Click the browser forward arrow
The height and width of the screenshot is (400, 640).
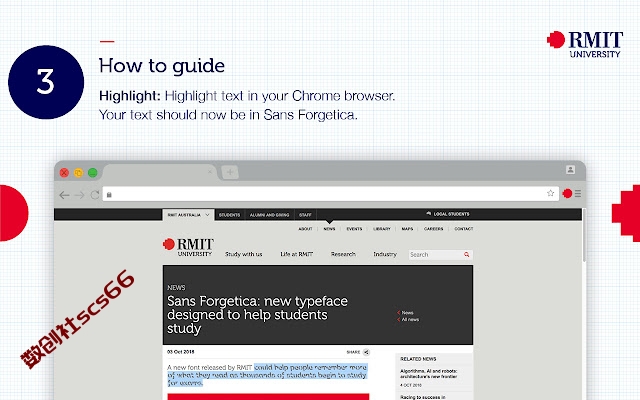coord(80,195)
